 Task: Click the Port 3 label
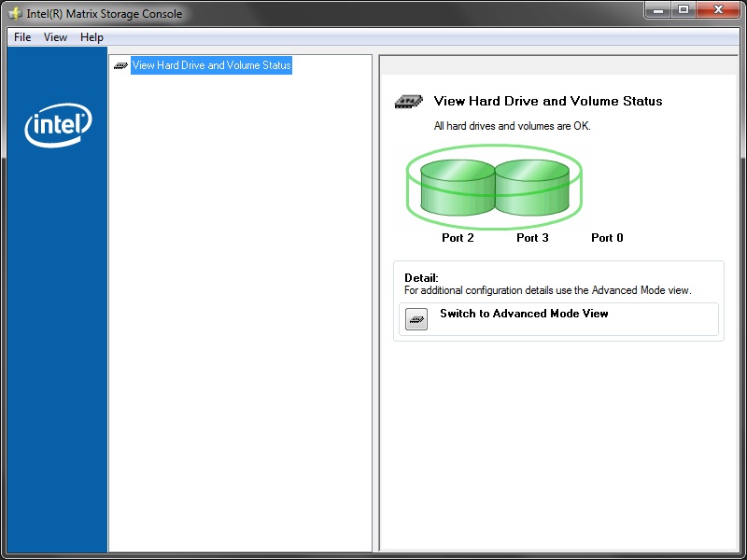click(532, 238)
